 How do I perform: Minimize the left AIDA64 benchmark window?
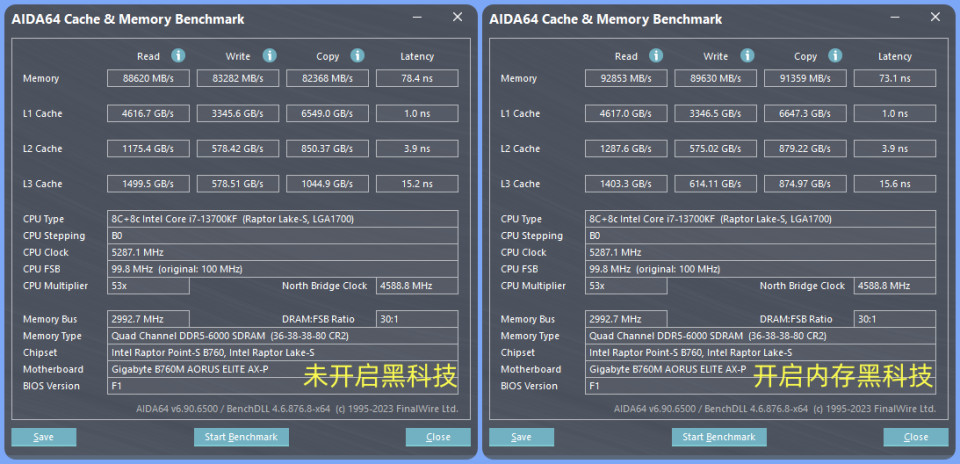pyautogui.click(x=416, y=18)
